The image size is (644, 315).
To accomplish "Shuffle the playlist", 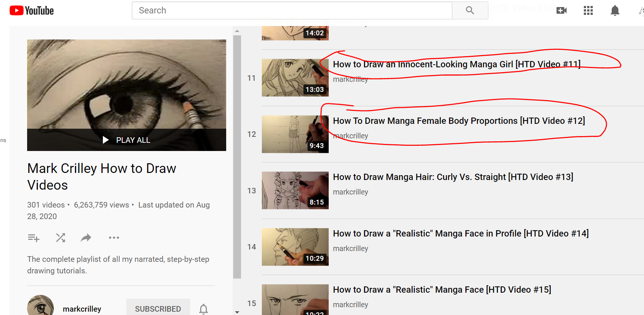I will (x=61, y=238).
